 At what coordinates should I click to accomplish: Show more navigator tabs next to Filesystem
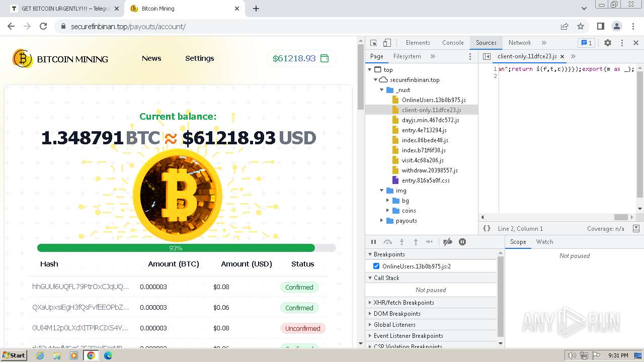[433, 56]
